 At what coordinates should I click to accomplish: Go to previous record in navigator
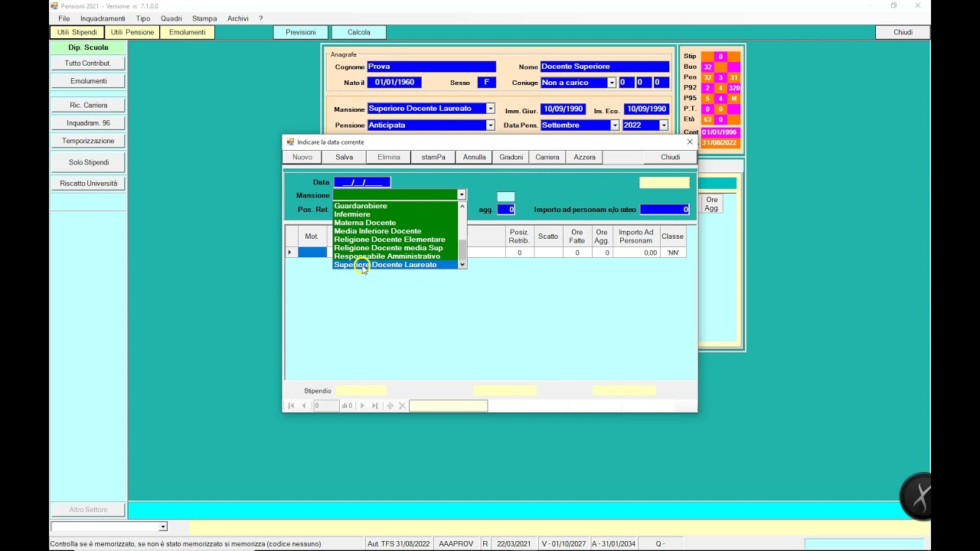point(304,406)
